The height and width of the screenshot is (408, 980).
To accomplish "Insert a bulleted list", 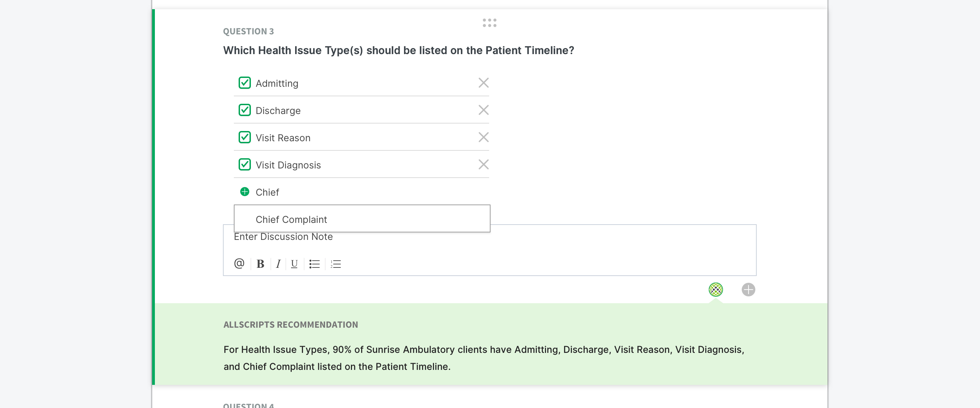I will click(314, 264).
